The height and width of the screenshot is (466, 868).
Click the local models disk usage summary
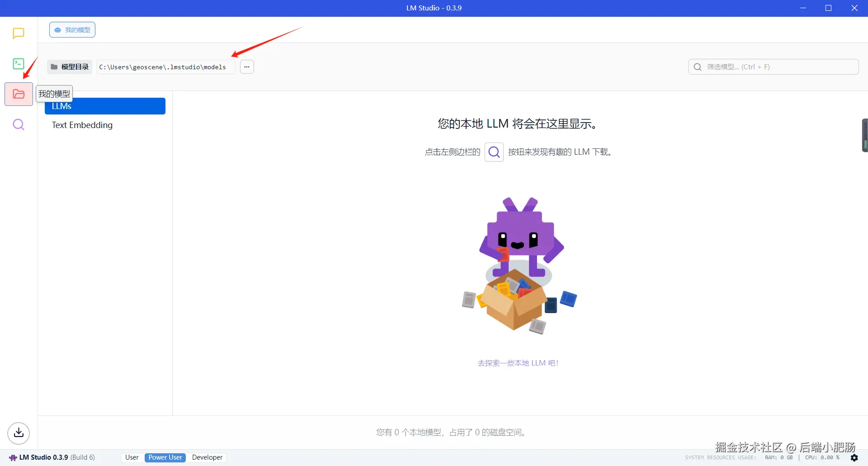453,433
